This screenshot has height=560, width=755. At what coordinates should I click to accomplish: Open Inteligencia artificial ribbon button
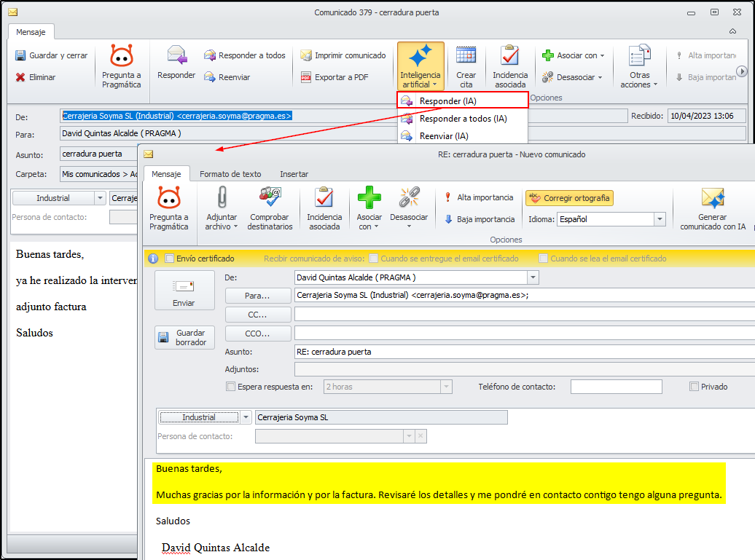420,66
